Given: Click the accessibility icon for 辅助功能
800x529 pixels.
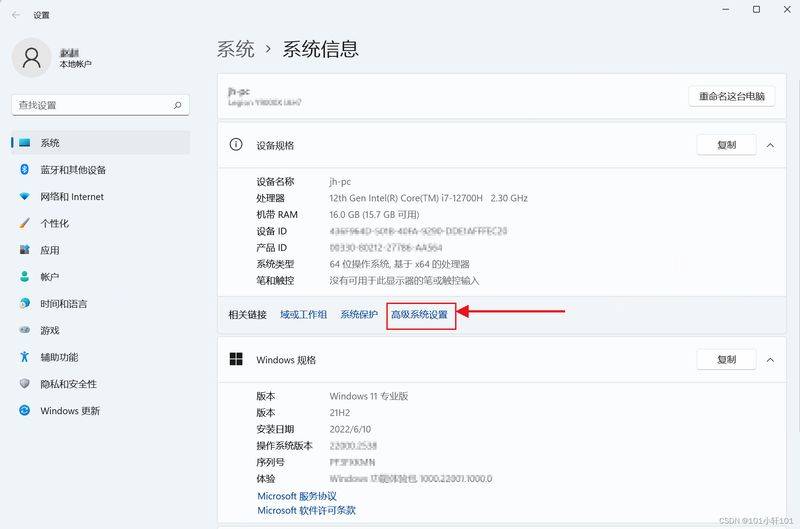Looking at the screenshot, I should click(24, 357).
